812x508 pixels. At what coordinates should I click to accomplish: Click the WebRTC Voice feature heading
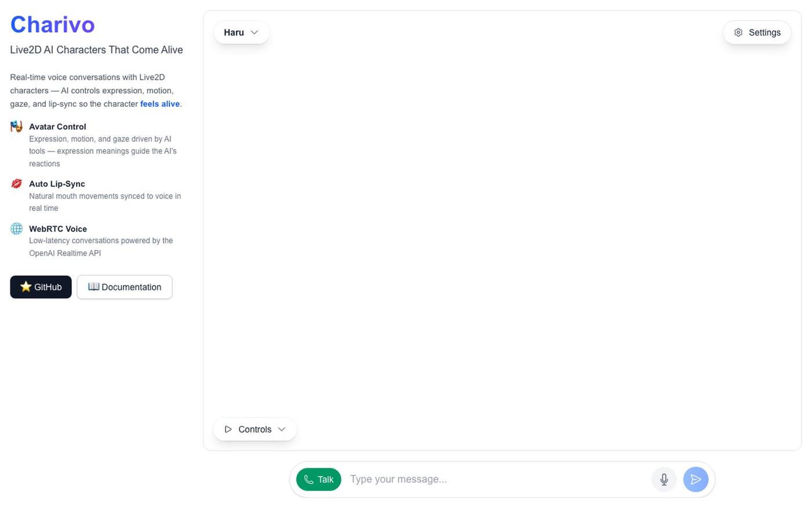(x=58, y=229)
